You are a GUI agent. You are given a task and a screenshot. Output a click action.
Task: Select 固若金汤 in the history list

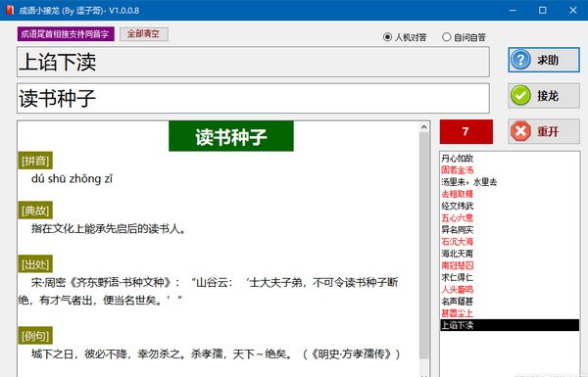[457, 170]
